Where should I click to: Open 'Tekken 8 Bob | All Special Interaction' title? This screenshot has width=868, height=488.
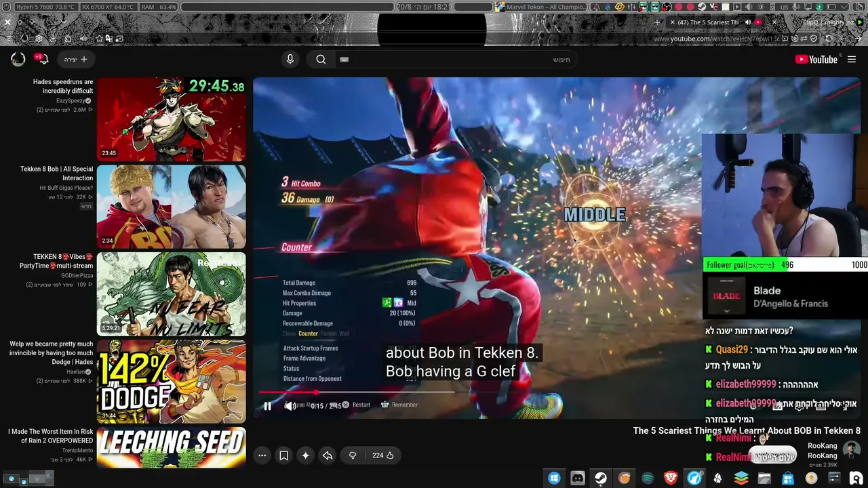tap(57, 174)
